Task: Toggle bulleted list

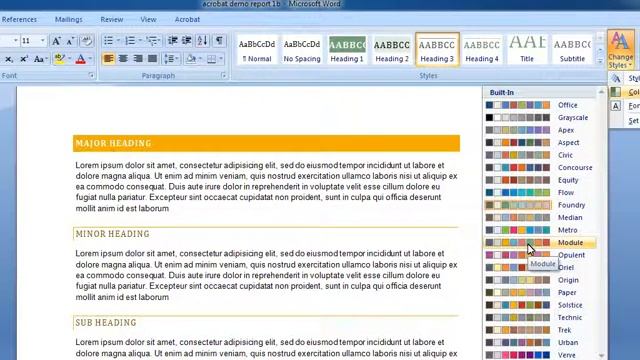Action: (x=108, y=40)
